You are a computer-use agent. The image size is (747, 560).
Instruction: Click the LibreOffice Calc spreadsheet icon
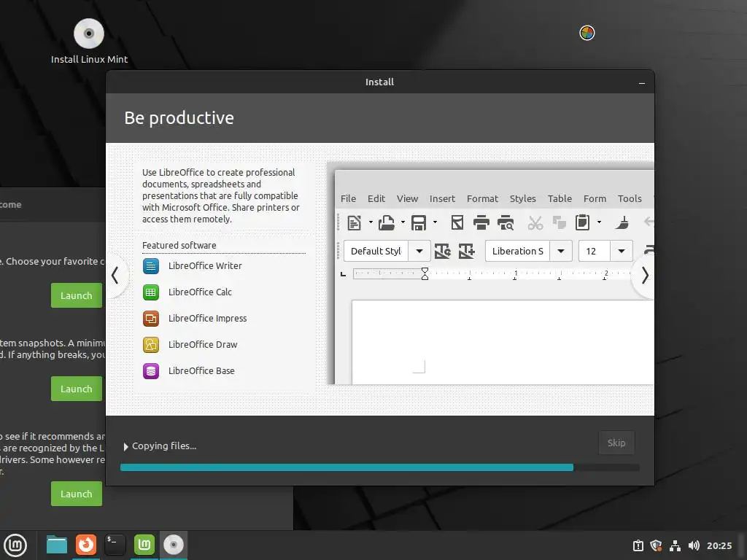[x=151, y=292]
